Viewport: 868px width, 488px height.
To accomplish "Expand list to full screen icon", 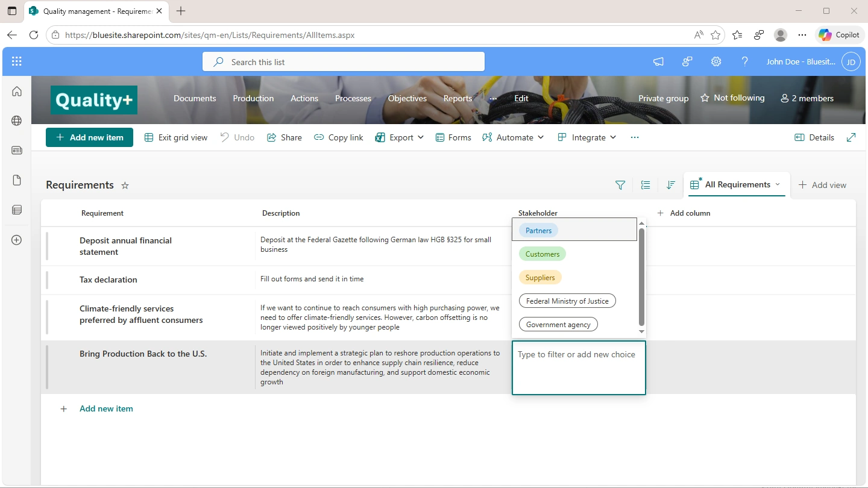I will tap(851, 137).
